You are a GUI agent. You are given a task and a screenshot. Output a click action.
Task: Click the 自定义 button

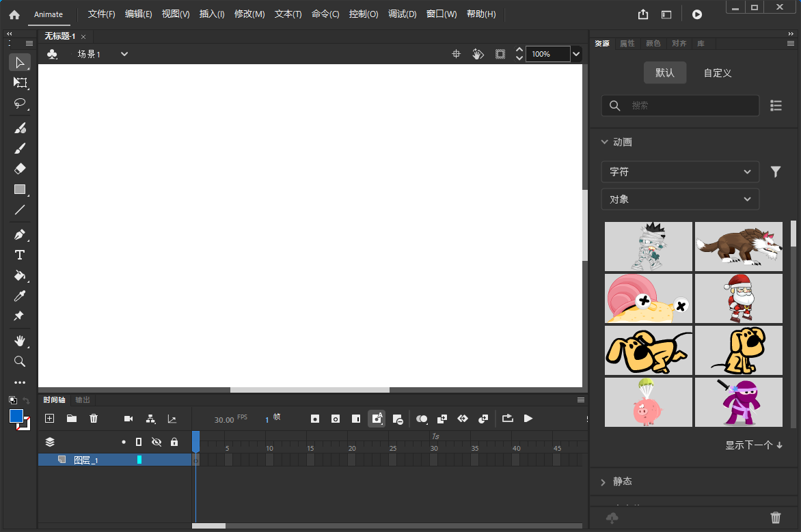point(718,73)
